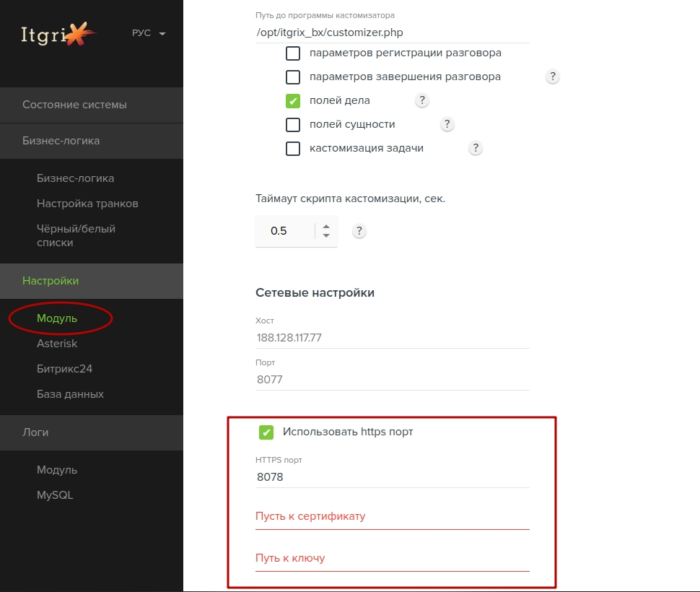Open help icon next to 'полей дела'
The image size is (700, 592).
click(x=422, y=100)
